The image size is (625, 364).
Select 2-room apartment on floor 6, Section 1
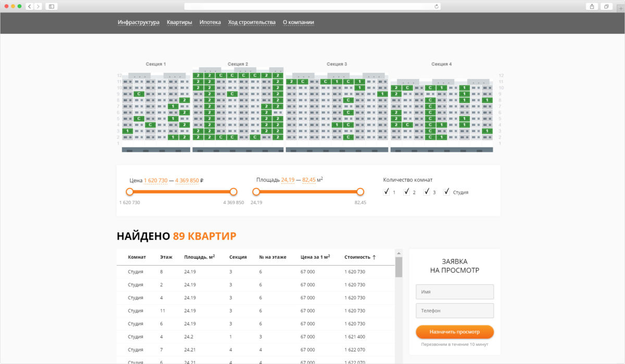click(184, 112)
